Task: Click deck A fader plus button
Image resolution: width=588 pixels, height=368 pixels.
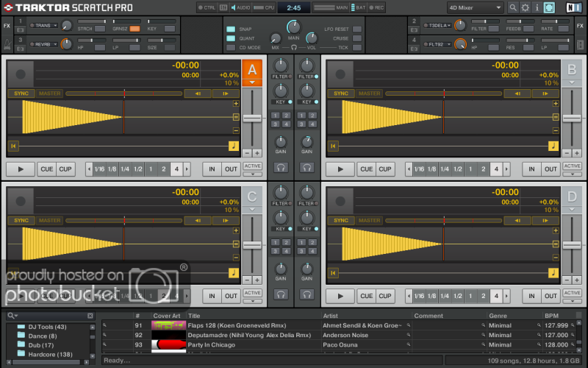Action: [257, 153]
